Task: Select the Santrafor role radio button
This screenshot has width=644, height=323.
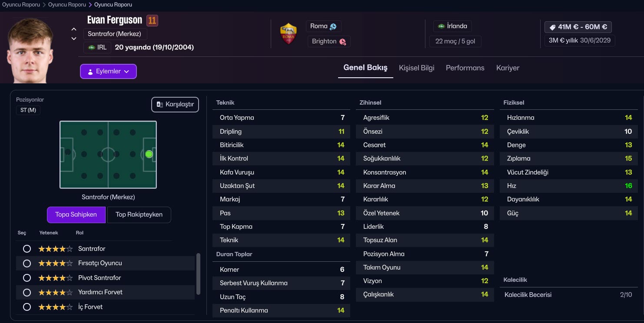Action: click(x=27, y=249)
